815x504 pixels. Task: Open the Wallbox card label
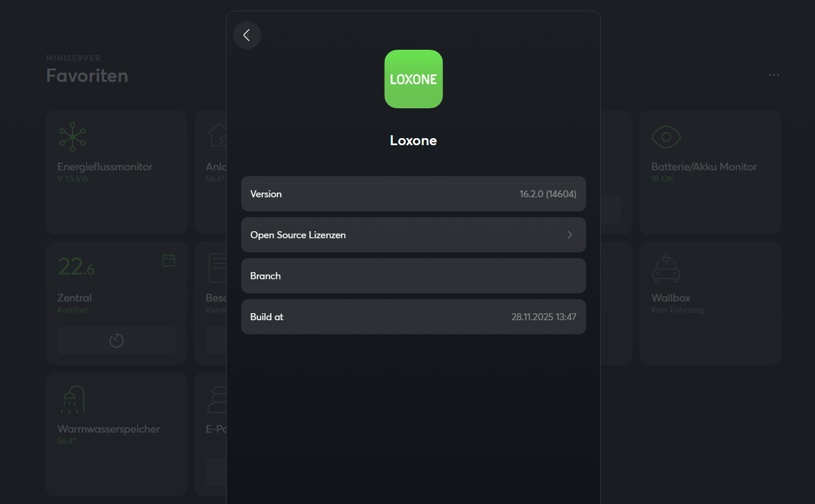671,298
